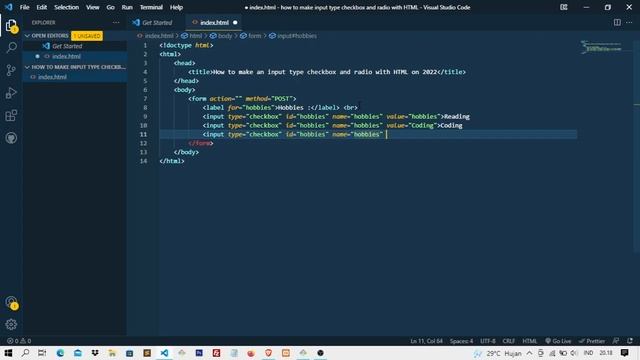Click the Go Live status bar button
The height and width of the screenshot is (360, 640).
click(x=558, y=341)
